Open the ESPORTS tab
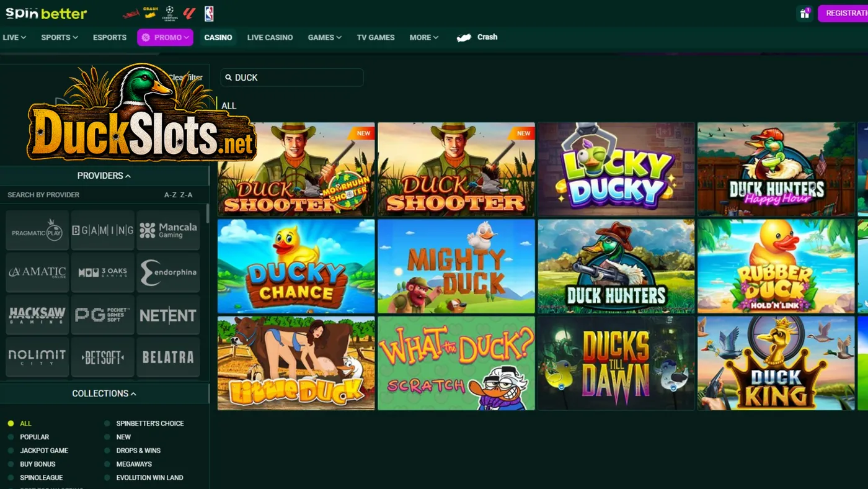The image size is (868, 489). click(110, 37)
